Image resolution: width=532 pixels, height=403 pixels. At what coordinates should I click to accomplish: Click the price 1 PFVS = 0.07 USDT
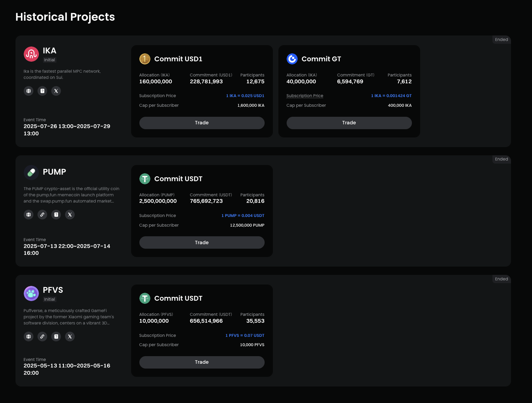click(245, 335)
